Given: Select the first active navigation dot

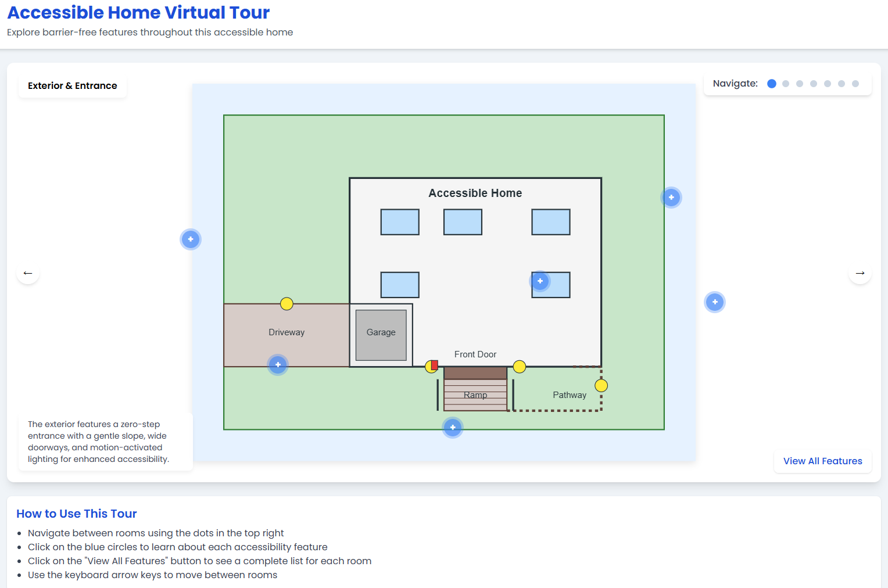Looking at the screenshot, I should 772,84.
